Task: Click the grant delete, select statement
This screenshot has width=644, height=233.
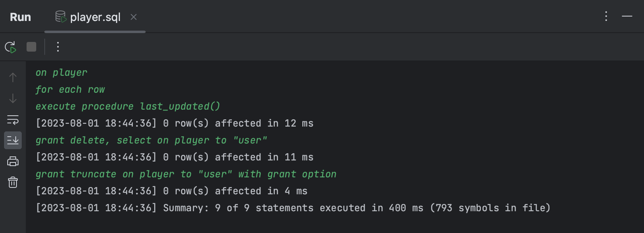Action: coord(151,140)
